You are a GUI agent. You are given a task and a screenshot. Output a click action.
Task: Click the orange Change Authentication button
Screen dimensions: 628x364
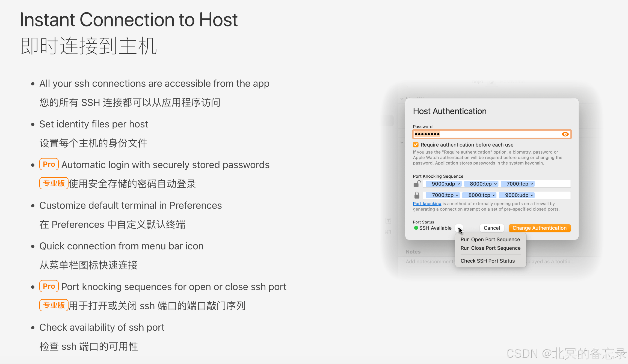click(x=539, y=228)
